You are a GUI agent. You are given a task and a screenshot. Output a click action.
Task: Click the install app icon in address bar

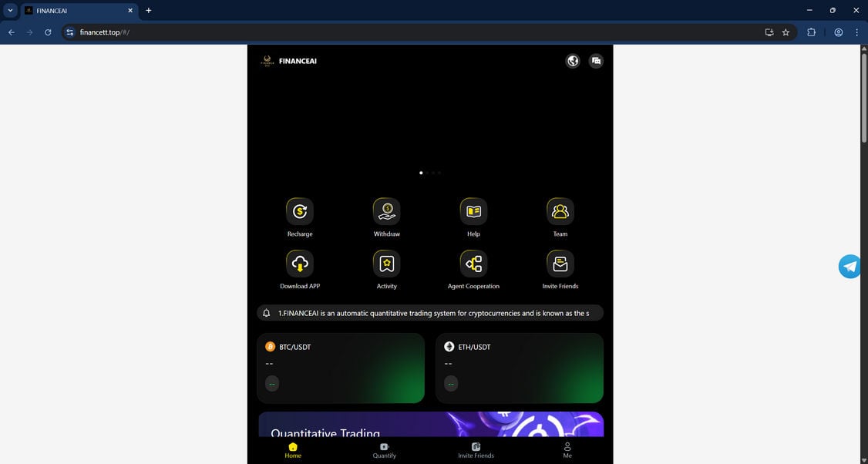click(769, 32)
